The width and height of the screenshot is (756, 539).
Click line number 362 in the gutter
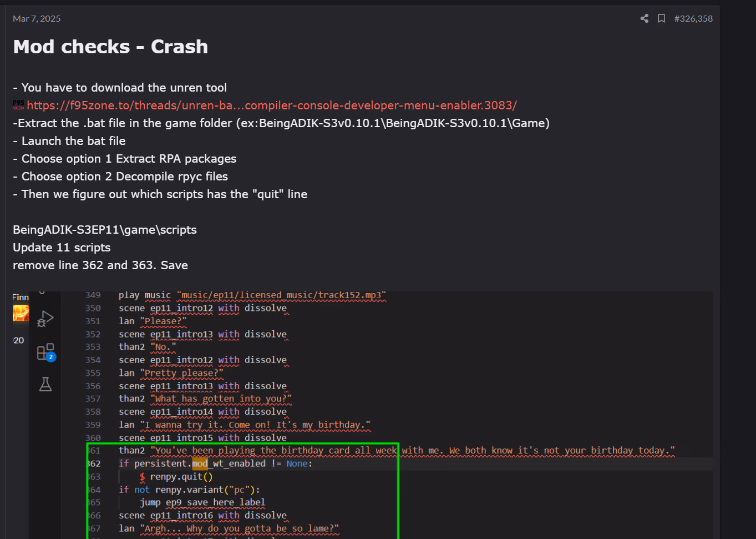(x=94, y=464)
